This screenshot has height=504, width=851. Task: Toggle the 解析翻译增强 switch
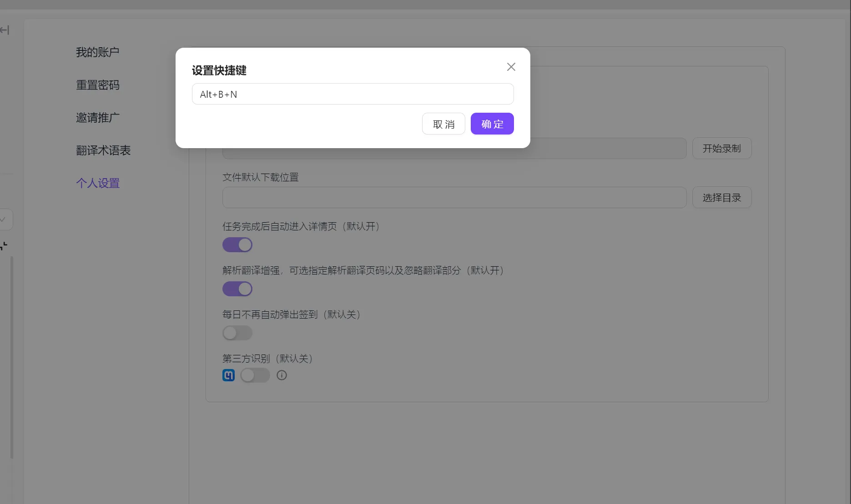(x=237, y=289)
